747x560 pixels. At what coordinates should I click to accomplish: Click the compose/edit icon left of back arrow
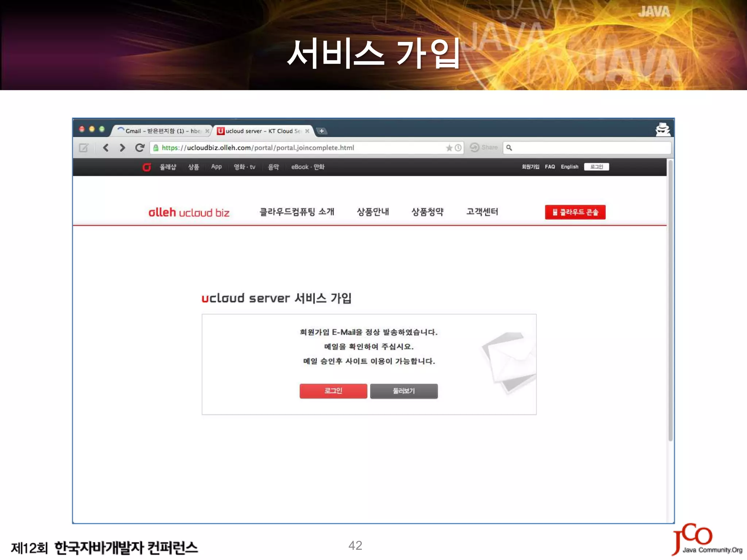84,148
